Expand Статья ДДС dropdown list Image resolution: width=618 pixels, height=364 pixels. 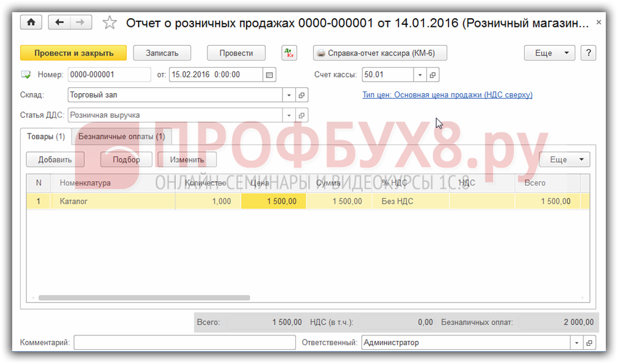(x=289, y=115)
